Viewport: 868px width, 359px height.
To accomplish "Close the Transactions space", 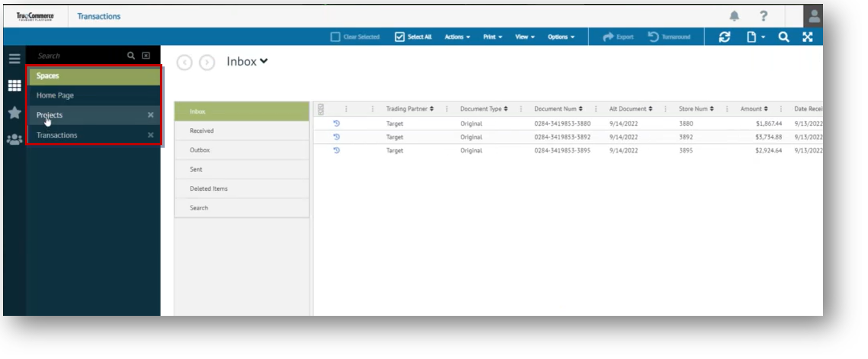I will tap(150, 135).
